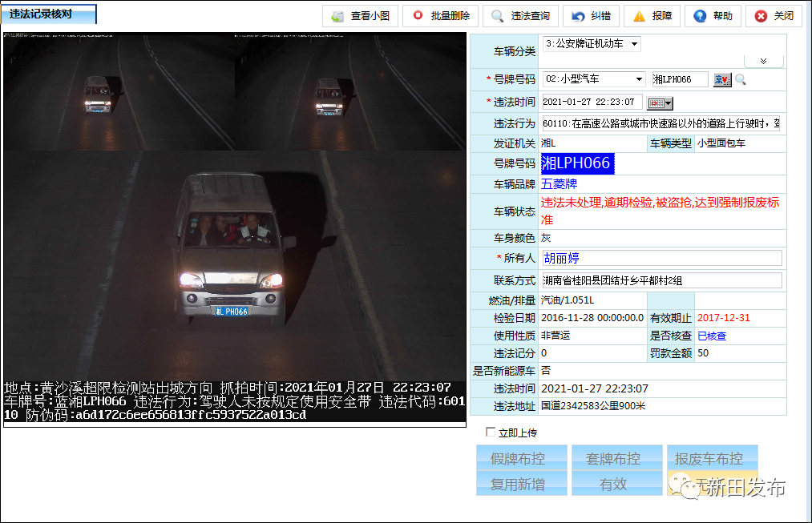This screenshot has height=523, width=812.
Task: Click the 报废车布控 button
Action: (x=712, y=458)
